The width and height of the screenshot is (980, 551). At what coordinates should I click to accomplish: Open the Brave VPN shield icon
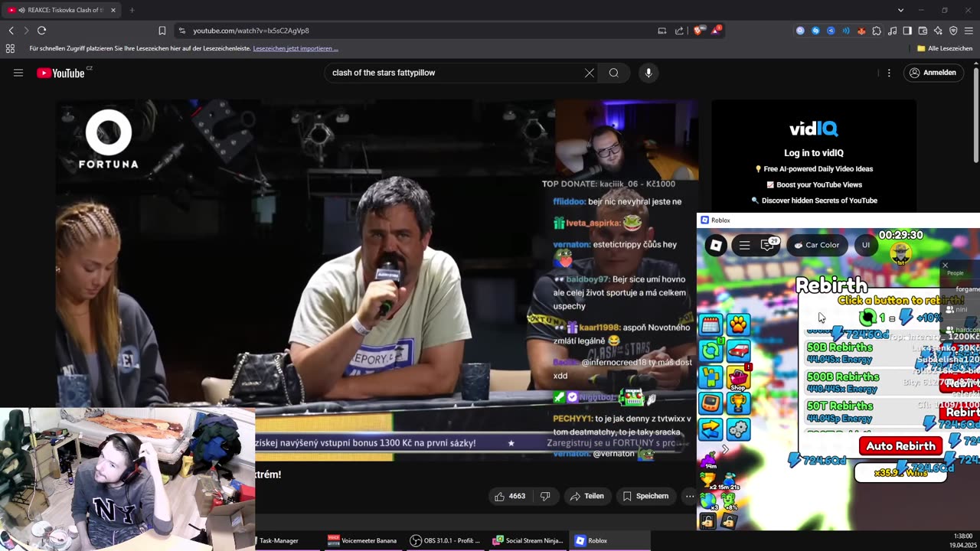(x=953, y=31)
